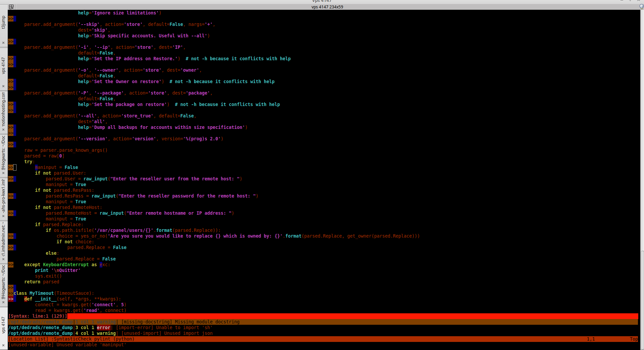644x350 pixels.
Task: Close the ahs-pro-kwx1.imf tab
Action: click(3, 216)
